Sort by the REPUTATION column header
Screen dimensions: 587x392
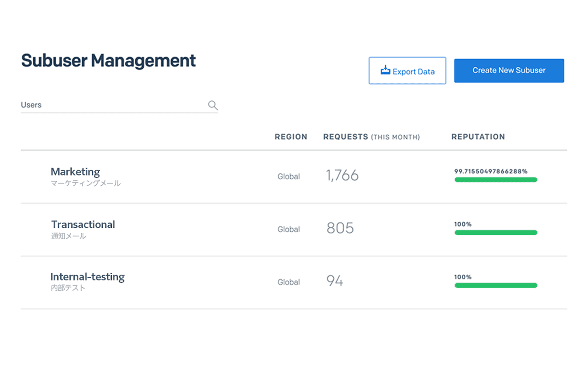(x=478, y=137)
